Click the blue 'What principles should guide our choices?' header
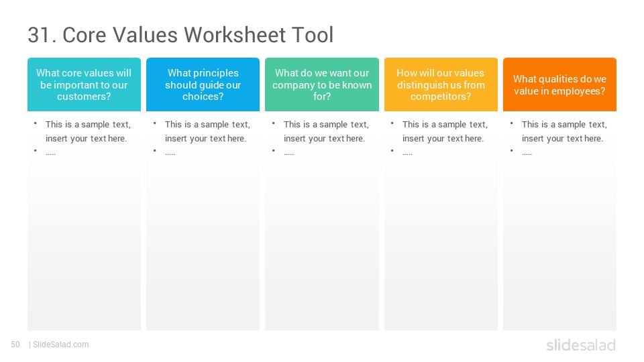This screenshot has height=362, width=644. click(x=203, y=84)
